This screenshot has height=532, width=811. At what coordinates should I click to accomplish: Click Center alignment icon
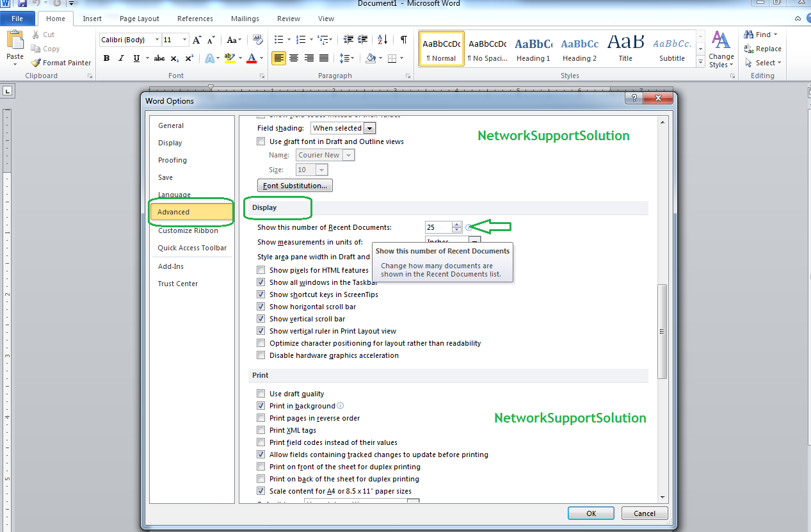coord(294,58)
